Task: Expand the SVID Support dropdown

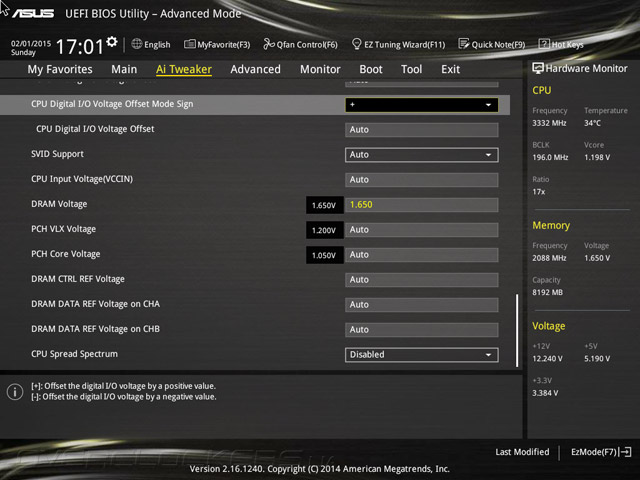Action: (422, 155)
